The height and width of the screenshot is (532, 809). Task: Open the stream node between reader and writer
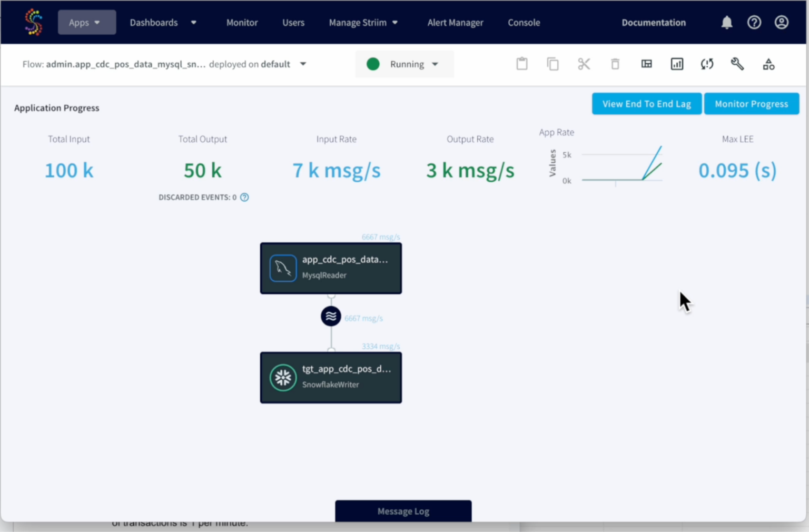331,316
